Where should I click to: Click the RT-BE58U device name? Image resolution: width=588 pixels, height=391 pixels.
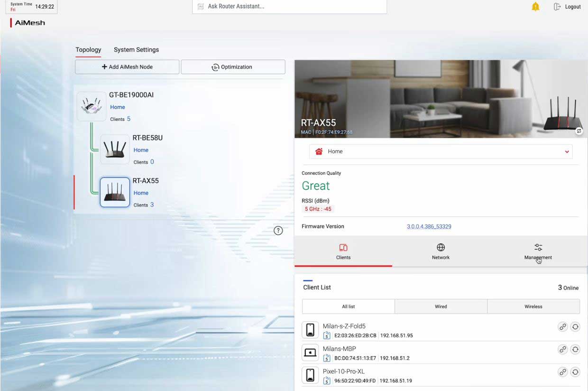pyautogui.click(x=147, y=138)
